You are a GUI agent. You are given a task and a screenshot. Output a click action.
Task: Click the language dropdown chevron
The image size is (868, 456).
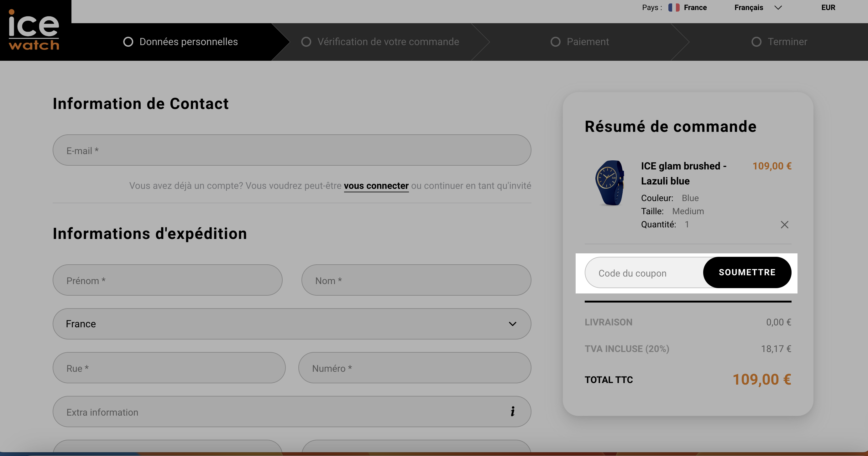click(x=778, y=8)
